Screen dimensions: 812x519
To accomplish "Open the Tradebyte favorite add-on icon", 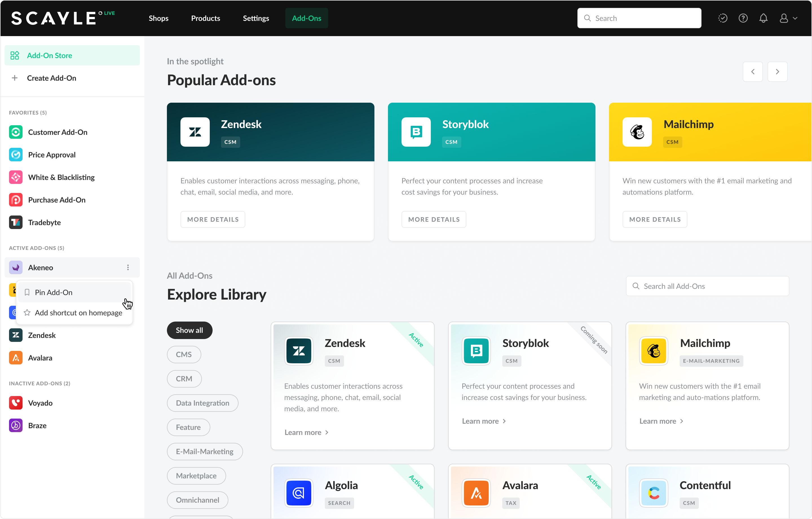I will coord(16,222).
